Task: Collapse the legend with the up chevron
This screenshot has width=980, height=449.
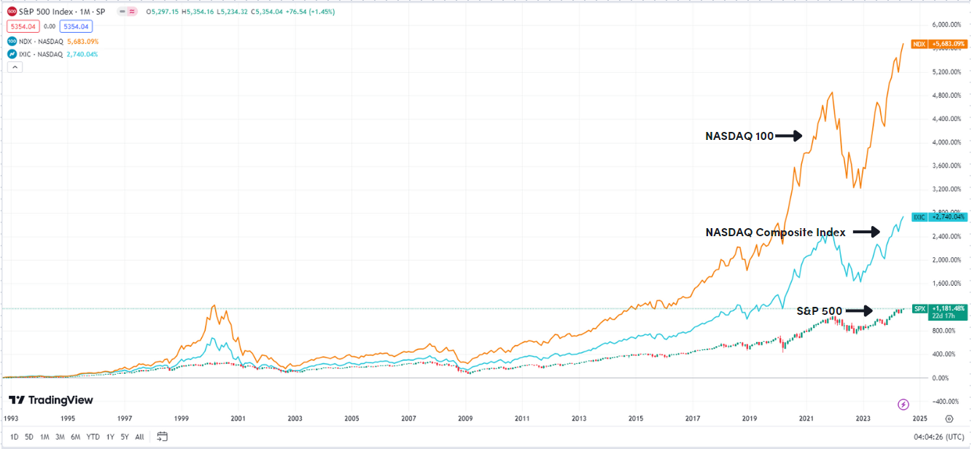Action: [14, 67]
